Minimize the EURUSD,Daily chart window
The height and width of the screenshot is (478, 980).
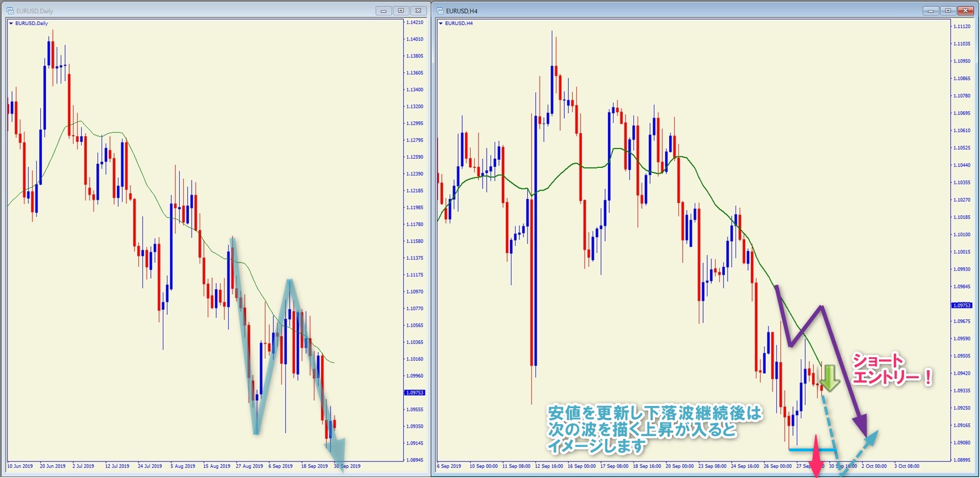pos(384,11)
